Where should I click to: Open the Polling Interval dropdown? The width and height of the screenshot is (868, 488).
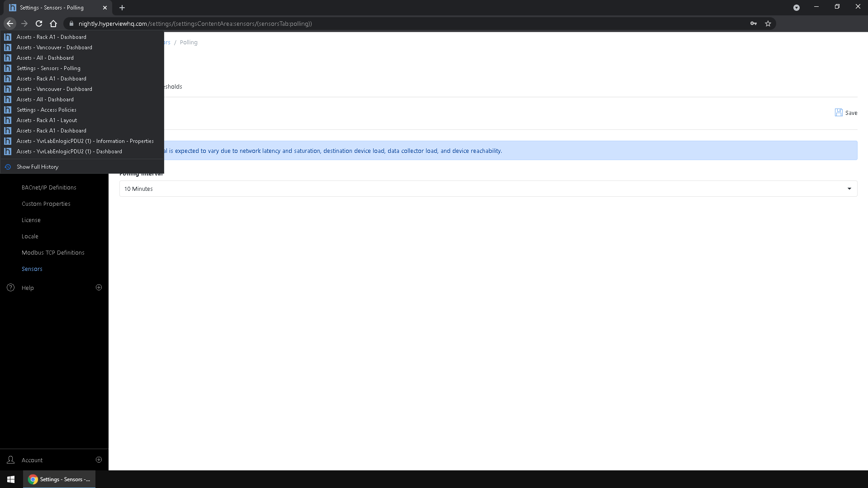coord(849,188)
